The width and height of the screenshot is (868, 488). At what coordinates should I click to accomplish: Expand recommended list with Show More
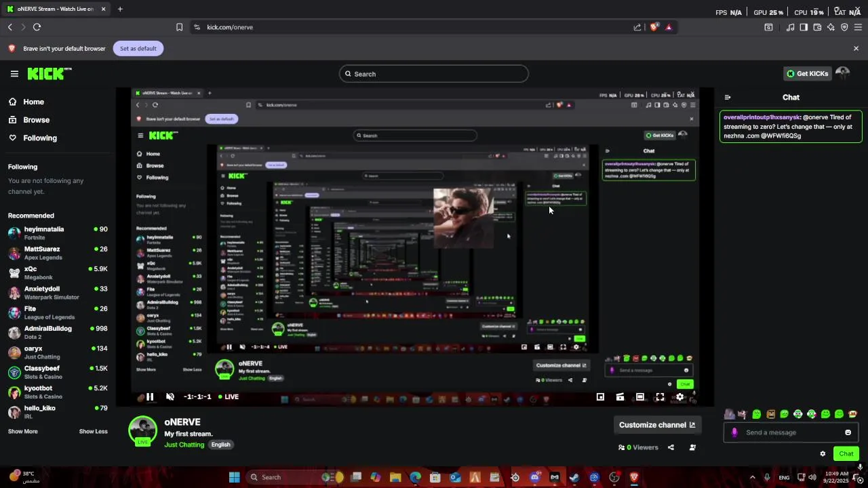[x=22, y=432]
